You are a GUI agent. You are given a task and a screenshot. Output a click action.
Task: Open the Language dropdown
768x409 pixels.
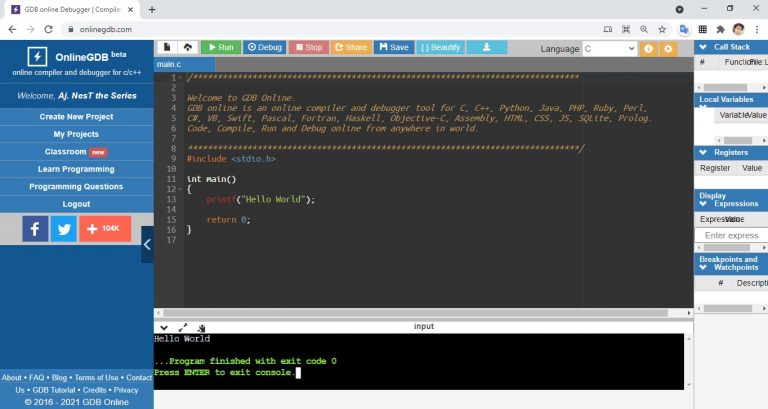coord(609,48)
